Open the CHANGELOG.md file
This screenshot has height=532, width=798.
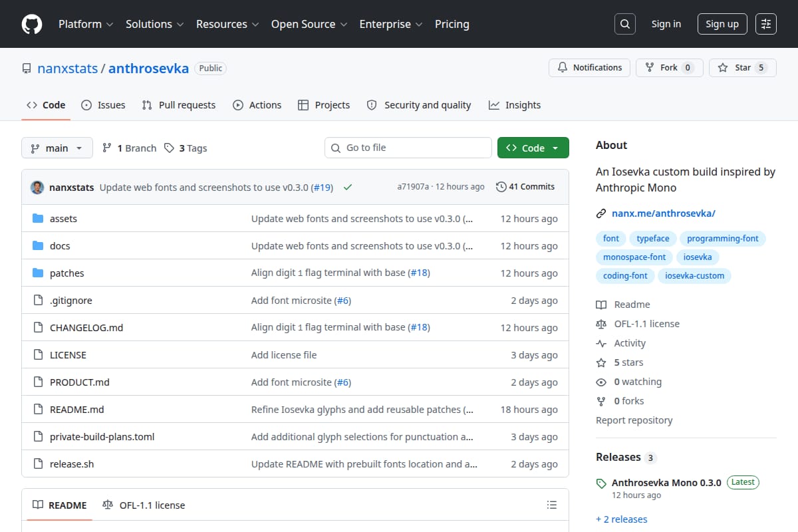click(x=86, y=328)
